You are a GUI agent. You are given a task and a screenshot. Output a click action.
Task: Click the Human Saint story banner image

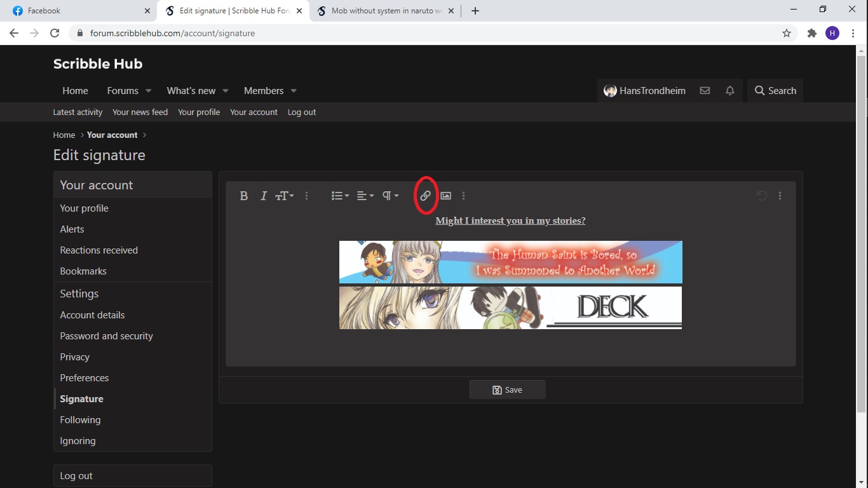coord(510,262)
